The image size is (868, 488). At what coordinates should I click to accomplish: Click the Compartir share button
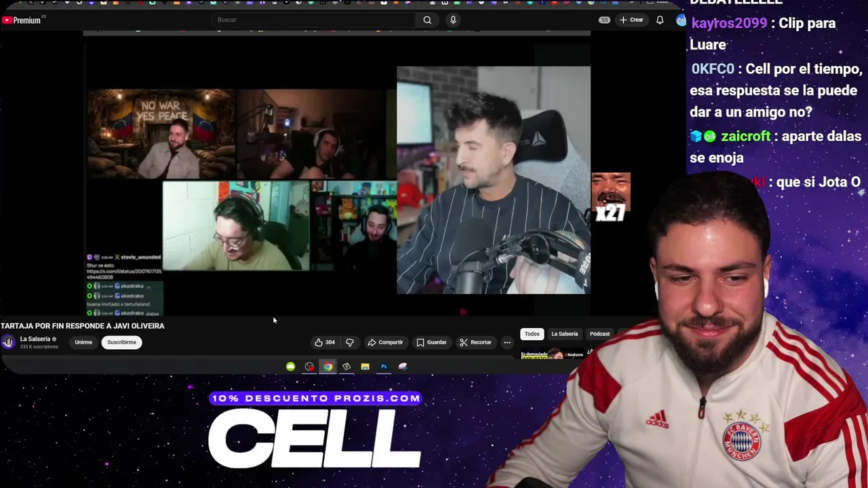pyautogui.click(x=385, y=342)
